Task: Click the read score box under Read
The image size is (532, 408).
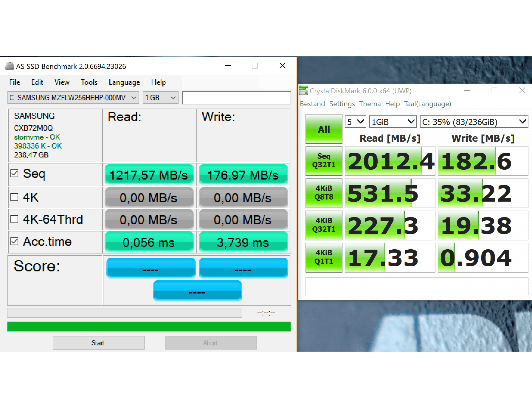Action: coord(151,268)
